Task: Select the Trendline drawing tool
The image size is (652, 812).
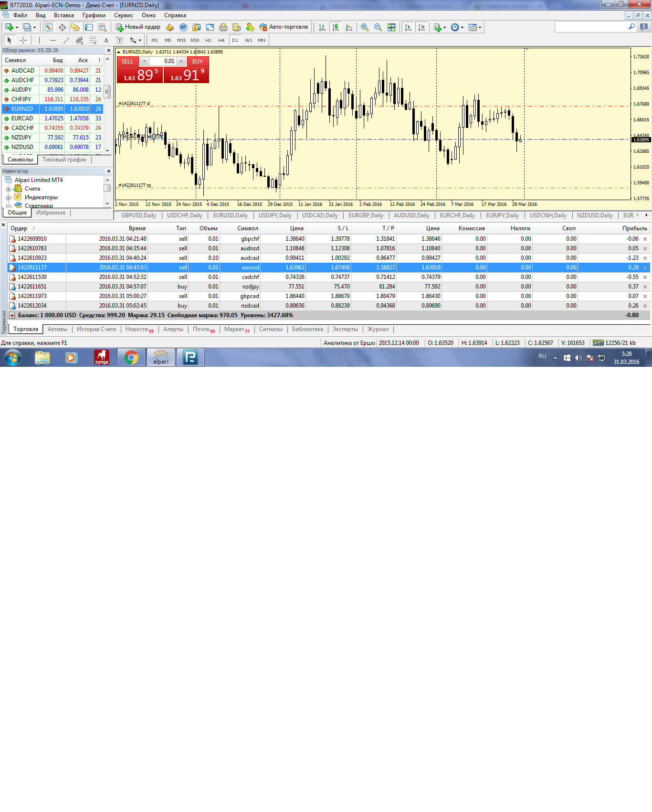Action: (66, 41)
